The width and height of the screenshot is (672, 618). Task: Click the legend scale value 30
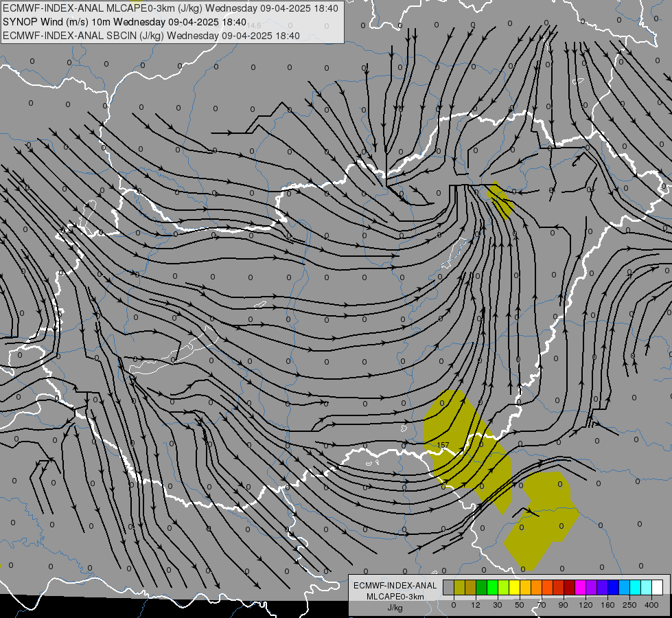pos(498,605)
